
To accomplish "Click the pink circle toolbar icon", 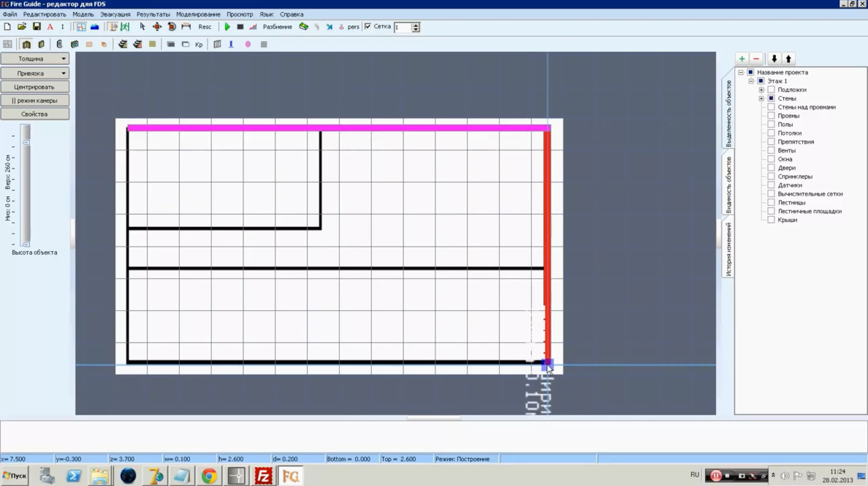I will point(248,44).
